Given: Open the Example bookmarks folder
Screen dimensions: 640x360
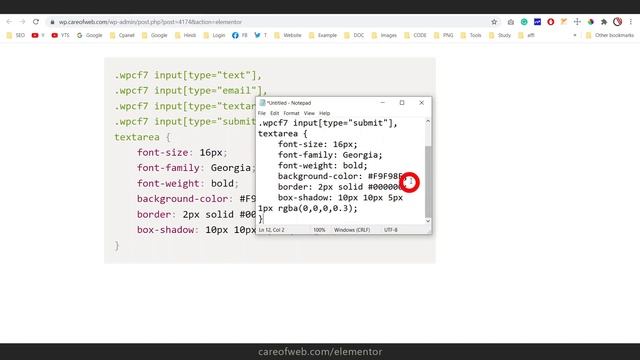Looking at the screenshot, I should pyautogui.click(x=323, y=36).
